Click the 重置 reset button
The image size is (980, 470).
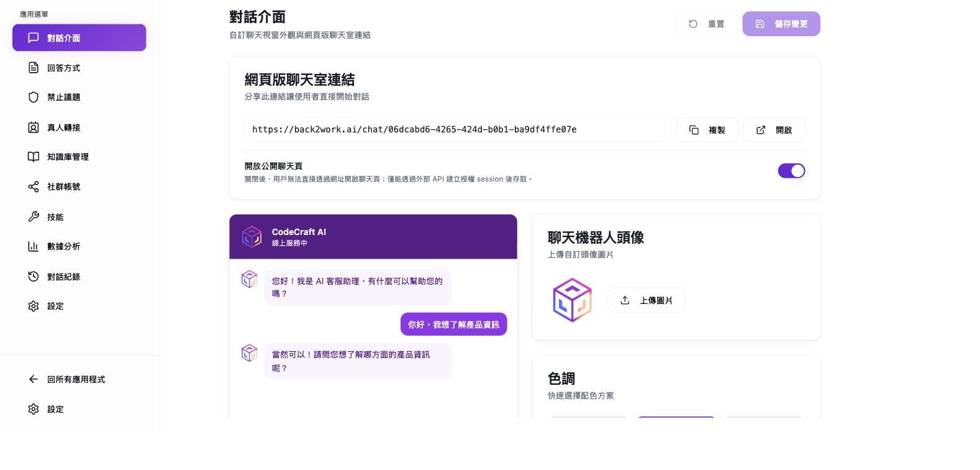click(706, 24)
